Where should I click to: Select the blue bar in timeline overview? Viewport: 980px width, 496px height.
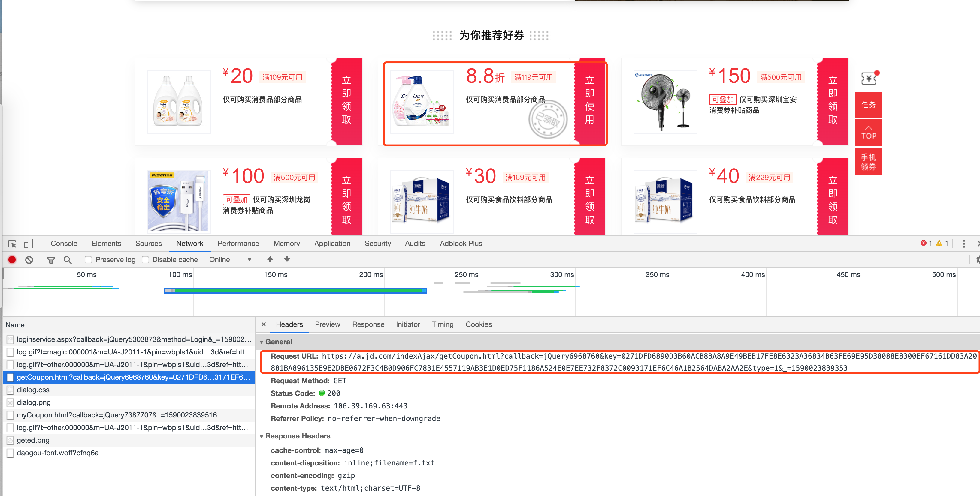tap(295, 291)
